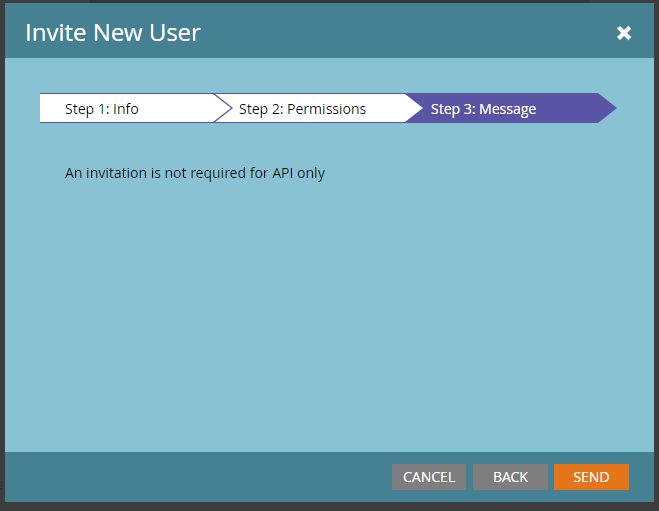Switch to Step 2: Permissions
The width and height of the screenshot is (659, 511).
click(x=302, y=109)
